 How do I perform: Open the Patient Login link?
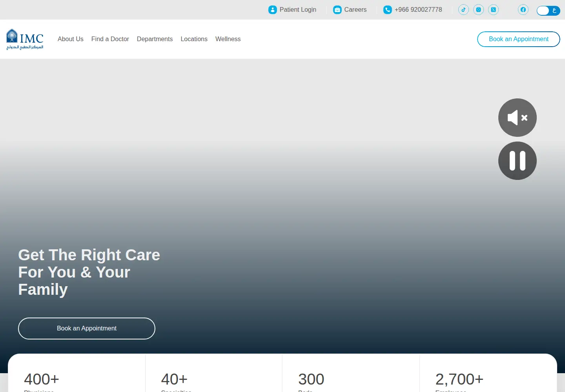pyautogui.click(x=292, y=10)
